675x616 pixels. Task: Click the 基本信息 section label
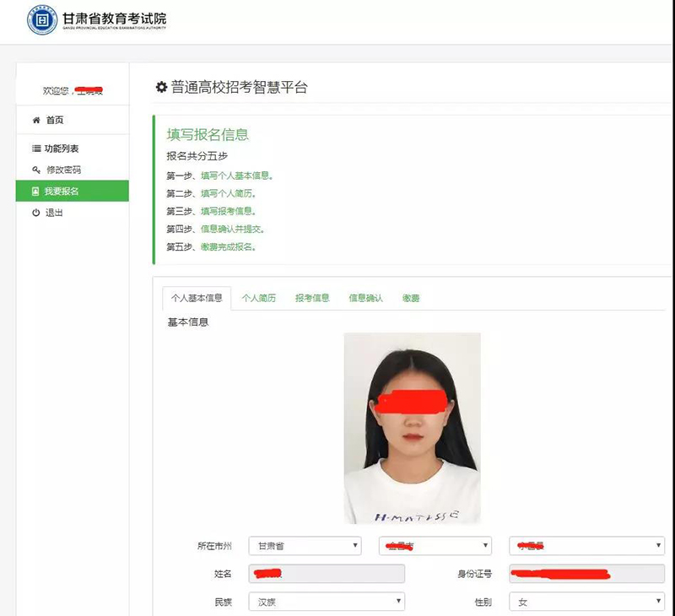(188, 322)
